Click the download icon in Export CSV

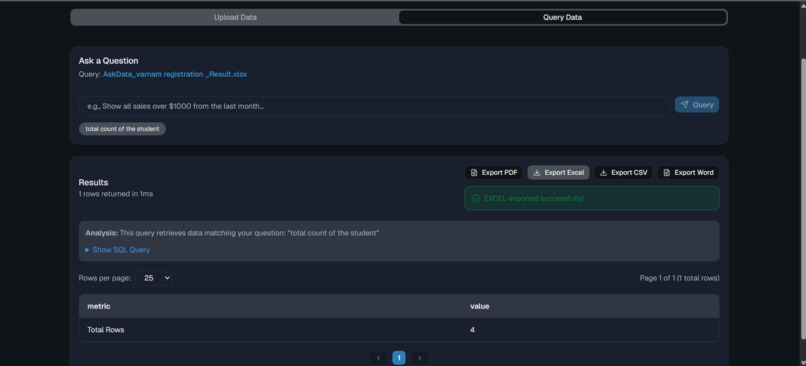tap(603, 173)
